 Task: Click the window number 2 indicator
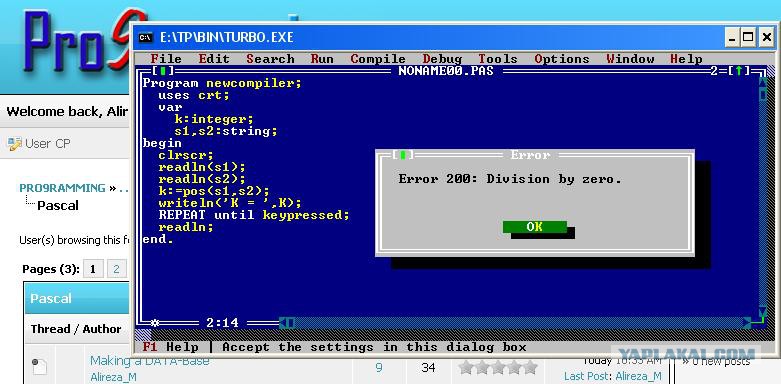click(714, 71)
